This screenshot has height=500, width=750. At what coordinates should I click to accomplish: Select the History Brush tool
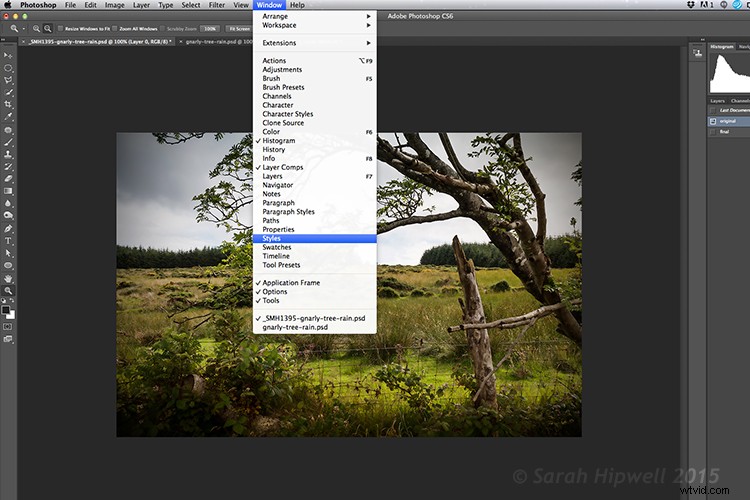[8, 167]
